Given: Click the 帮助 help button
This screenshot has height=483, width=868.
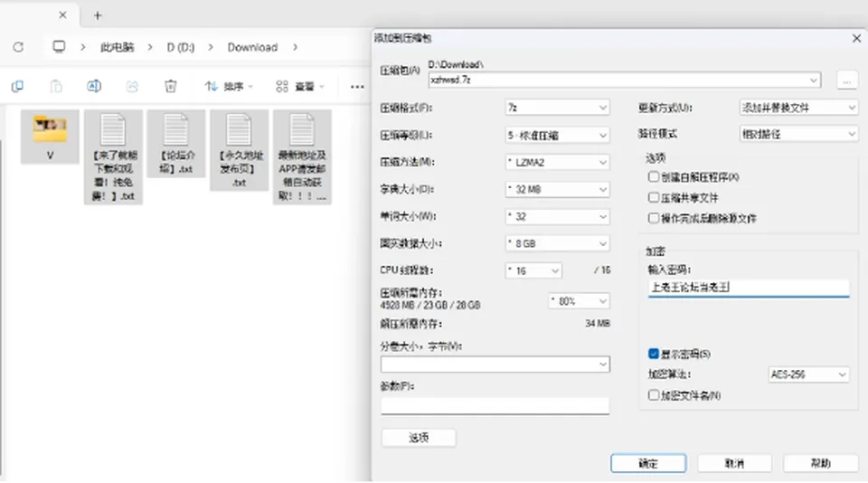Looking at the screenshot, I should click(821, 463).
